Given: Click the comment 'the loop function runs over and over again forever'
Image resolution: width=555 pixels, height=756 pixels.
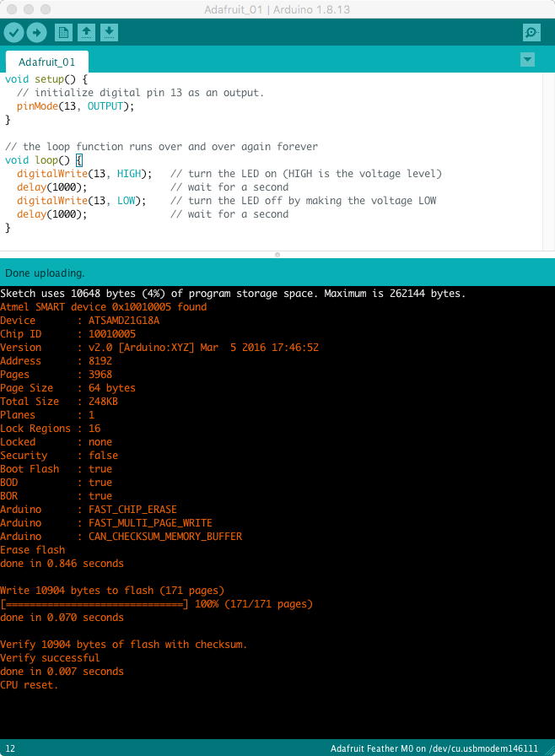Looking at the screenshot, I should tap(170, 147).
